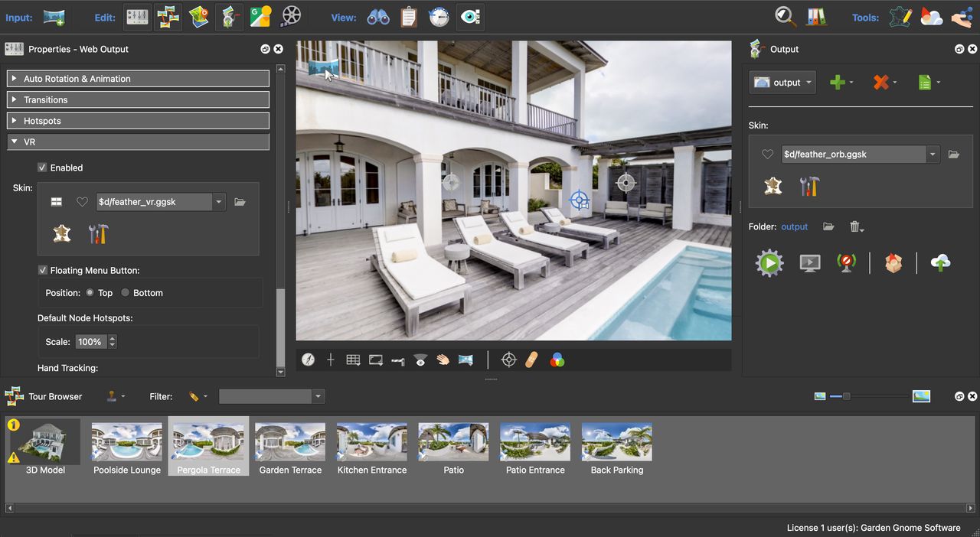Click the package output icon

click(893, 263)
